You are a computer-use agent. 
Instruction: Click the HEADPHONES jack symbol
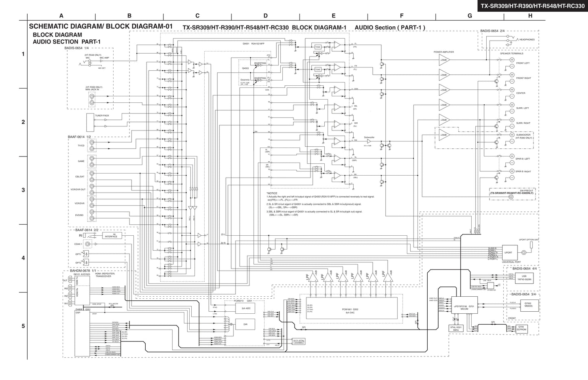[508, 39]
